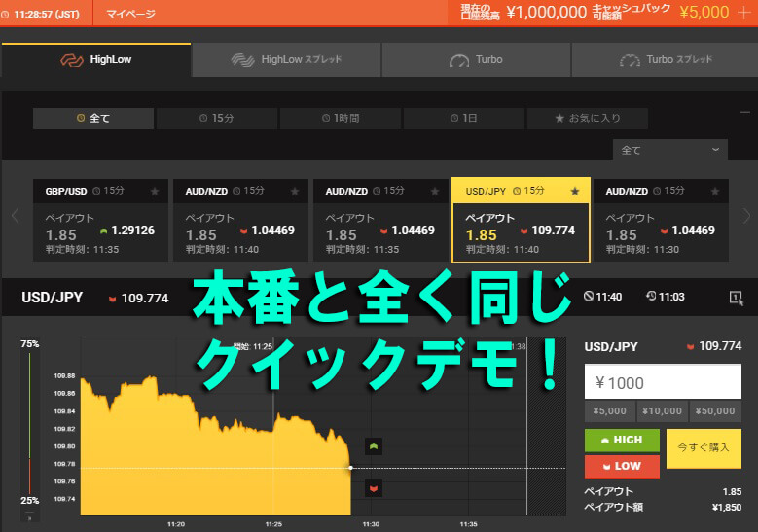Select the 全て time filter

pyautogui.click(x=93, y=118)
